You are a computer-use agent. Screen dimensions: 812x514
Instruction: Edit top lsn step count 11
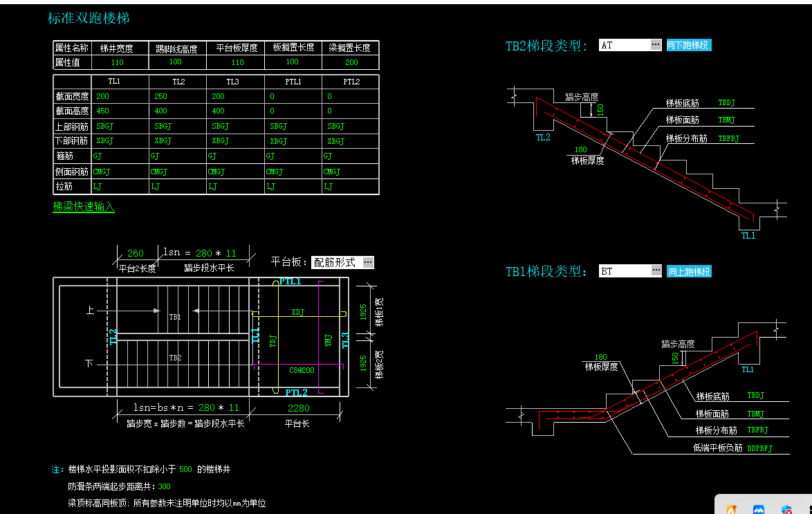pos(231,253)
